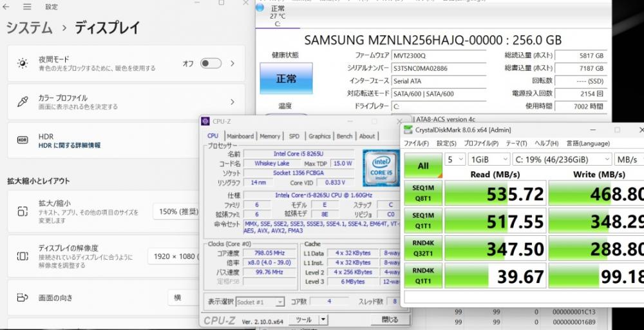Open CrystalDiskMark テーマ(T) menu
Image resolution: width=644 pixels, height=330 pixels.
(x=516, y=144)
